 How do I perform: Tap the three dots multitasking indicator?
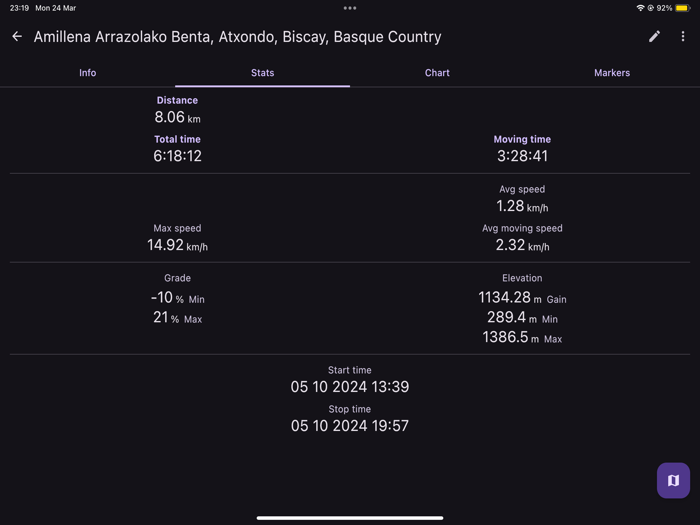[x=350, y=8]
